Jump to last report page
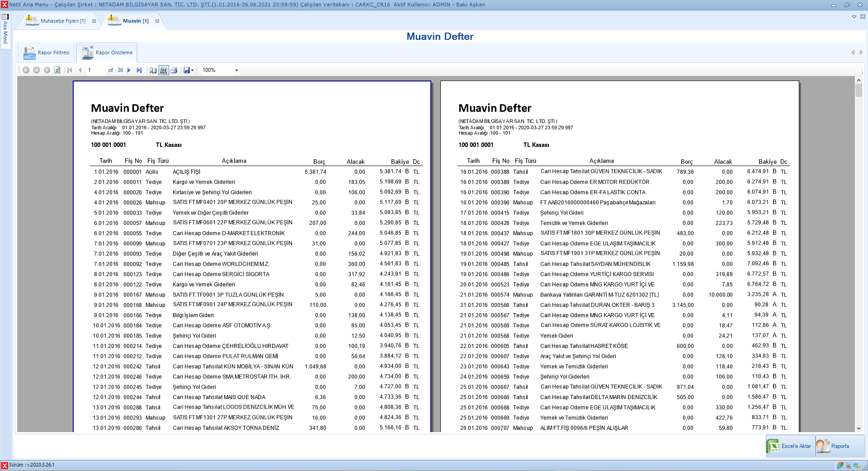The height and width of the screenshot is (471, 868). click(x=139, y=70)
